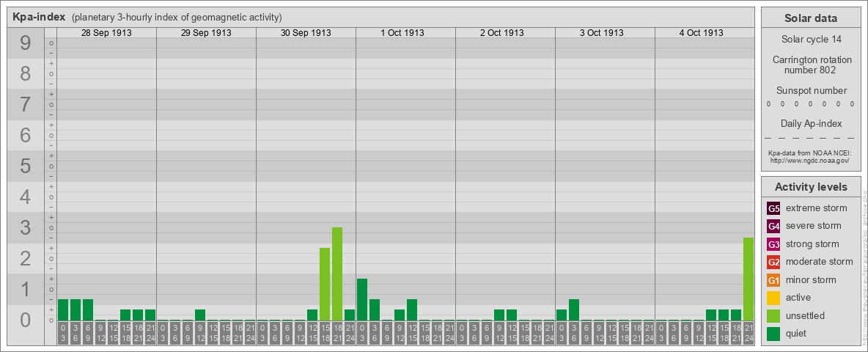Click the light green unsettled swatch

click(773, 316)
